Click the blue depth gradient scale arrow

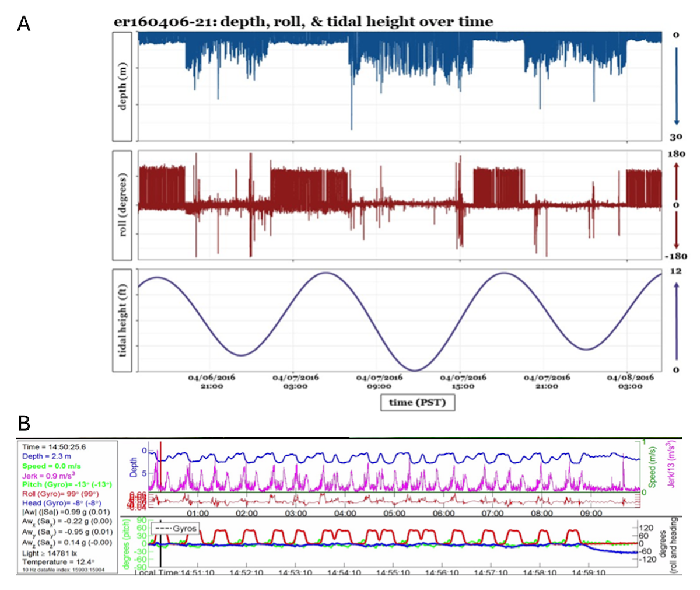pos(677,85)
